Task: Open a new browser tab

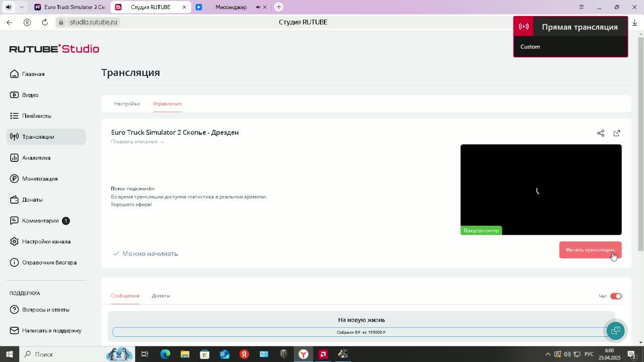Action: tap(279, 7)
